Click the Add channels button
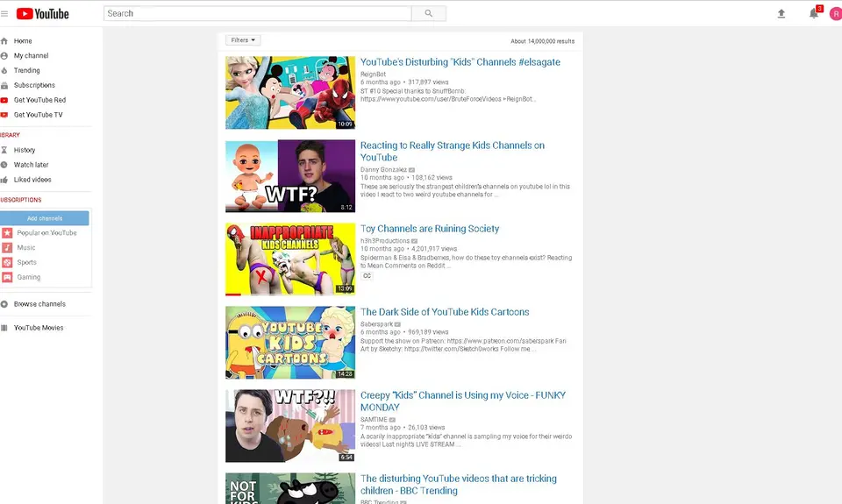 tap(45, 218)
